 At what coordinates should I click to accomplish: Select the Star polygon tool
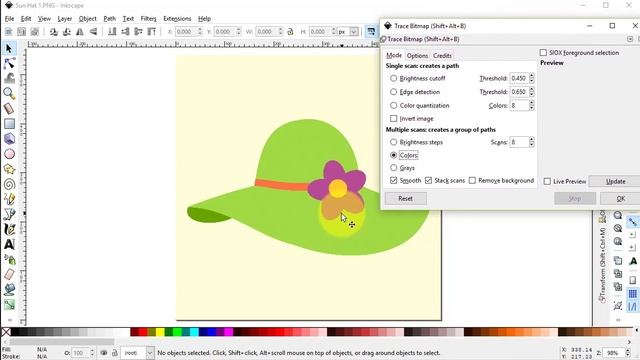pos(9,169)
